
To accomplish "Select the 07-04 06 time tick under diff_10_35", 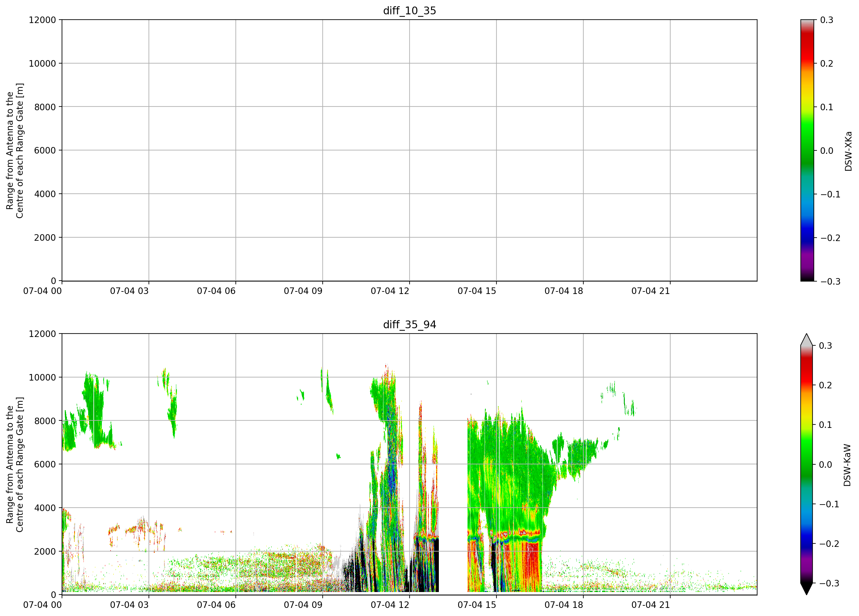I will click(216, 291).
